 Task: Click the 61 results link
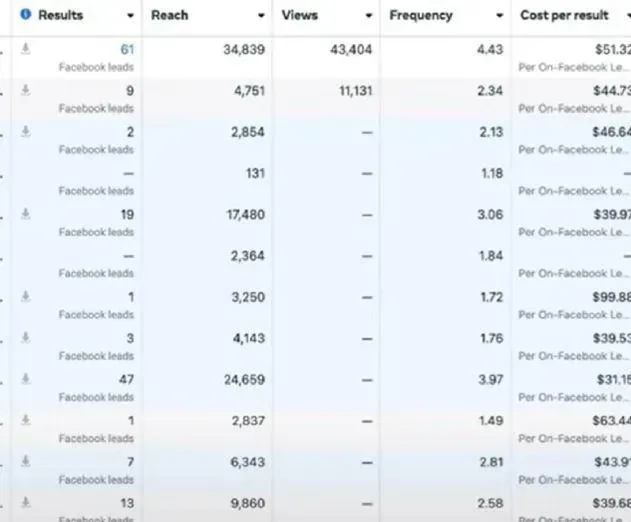tap(127, 50)
